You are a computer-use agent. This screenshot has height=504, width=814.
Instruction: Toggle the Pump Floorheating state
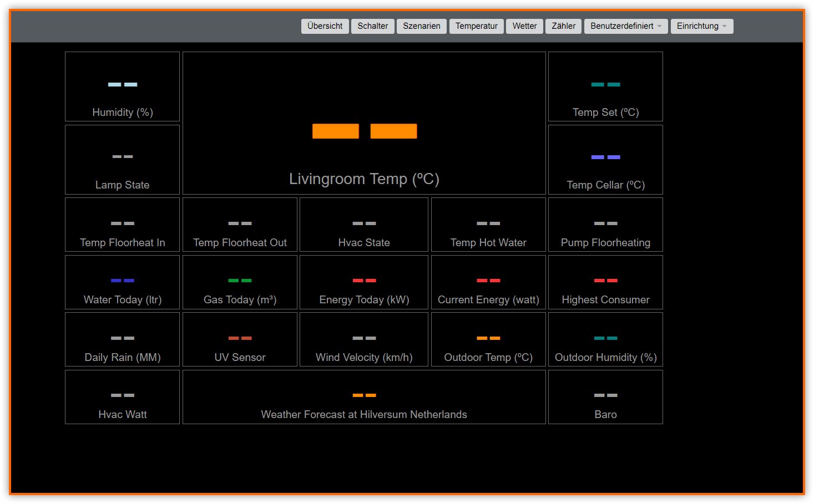605,224
